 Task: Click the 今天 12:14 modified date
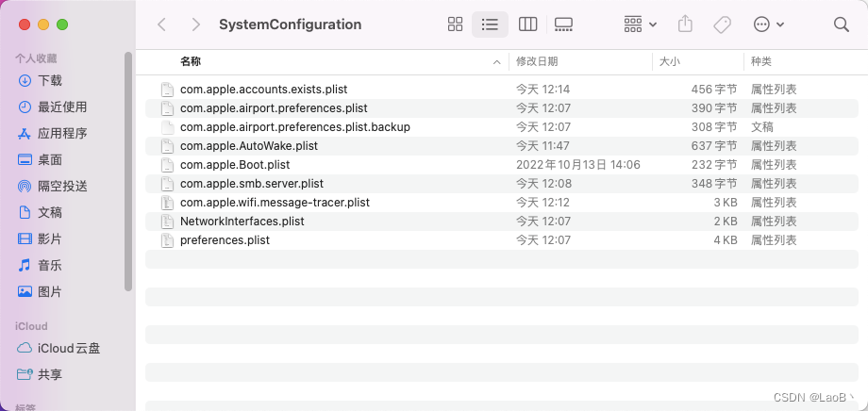pos(543,89)
